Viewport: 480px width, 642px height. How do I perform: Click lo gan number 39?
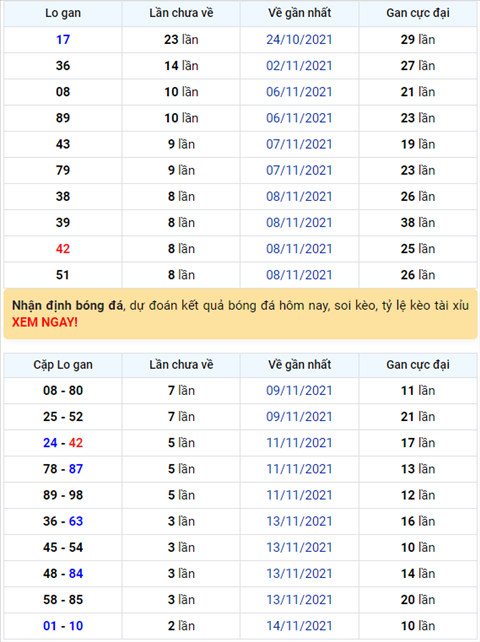coord(63,223)
